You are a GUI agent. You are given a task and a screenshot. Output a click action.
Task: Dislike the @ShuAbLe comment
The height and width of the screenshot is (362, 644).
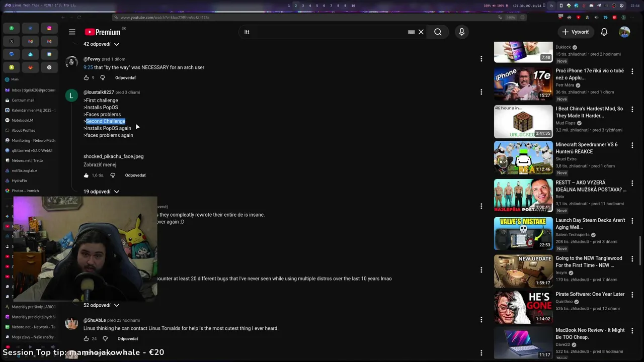(x=105, y=339)
